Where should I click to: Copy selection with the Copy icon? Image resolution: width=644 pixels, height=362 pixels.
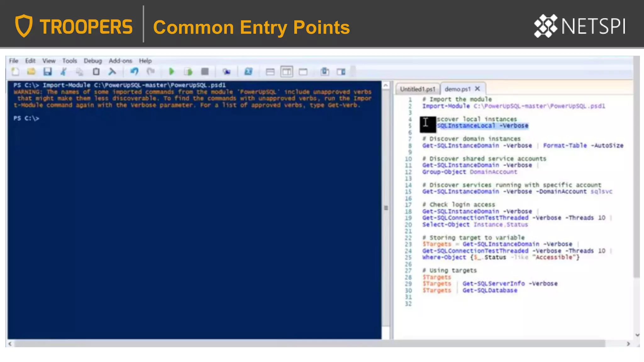(x=80, y=72)
